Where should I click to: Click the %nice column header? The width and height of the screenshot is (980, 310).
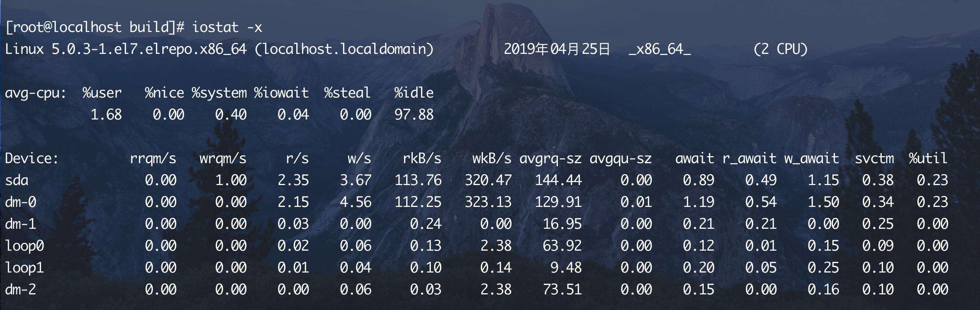[x=165, y=93]
